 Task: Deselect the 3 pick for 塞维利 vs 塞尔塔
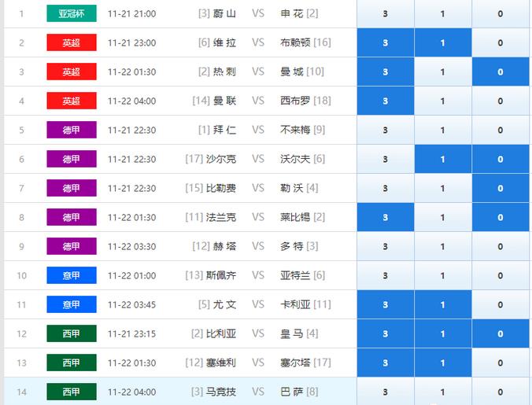click(x=386, y=363)
